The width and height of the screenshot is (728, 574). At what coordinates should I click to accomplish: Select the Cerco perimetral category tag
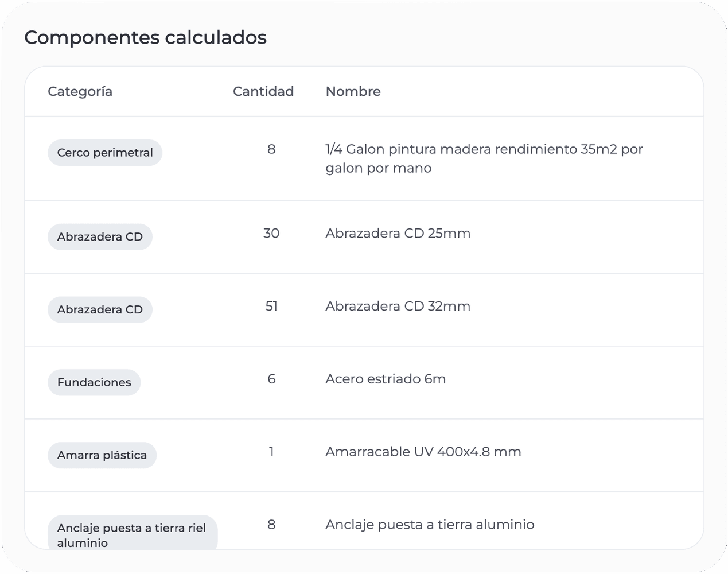coord(105,153)
